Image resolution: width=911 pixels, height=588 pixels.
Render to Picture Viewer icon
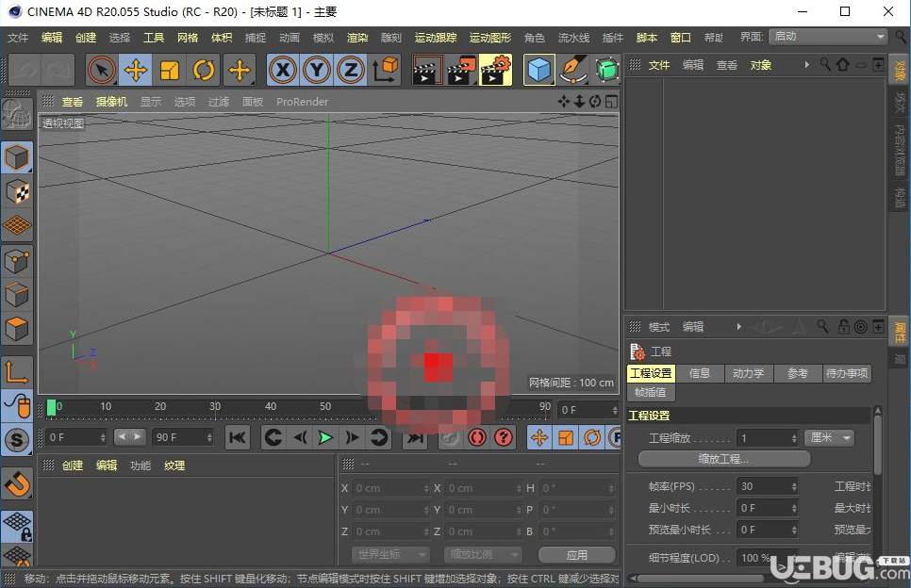[x=461, y=71]
